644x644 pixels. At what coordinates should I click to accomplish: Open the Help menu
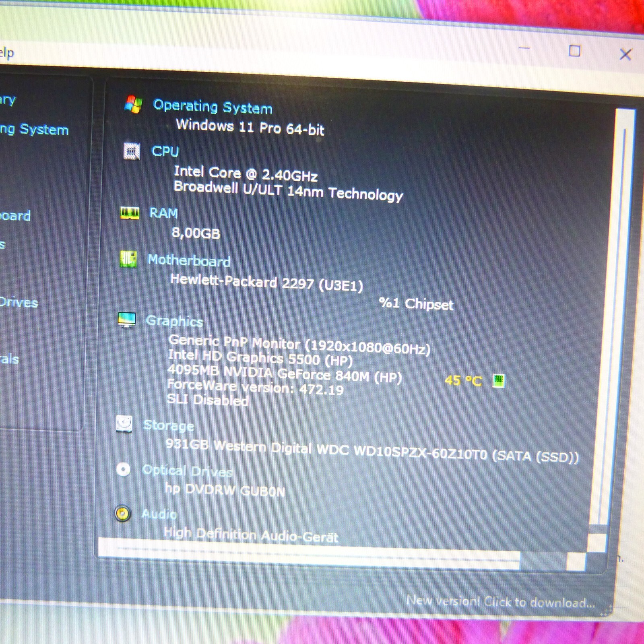tap(6, 53)
